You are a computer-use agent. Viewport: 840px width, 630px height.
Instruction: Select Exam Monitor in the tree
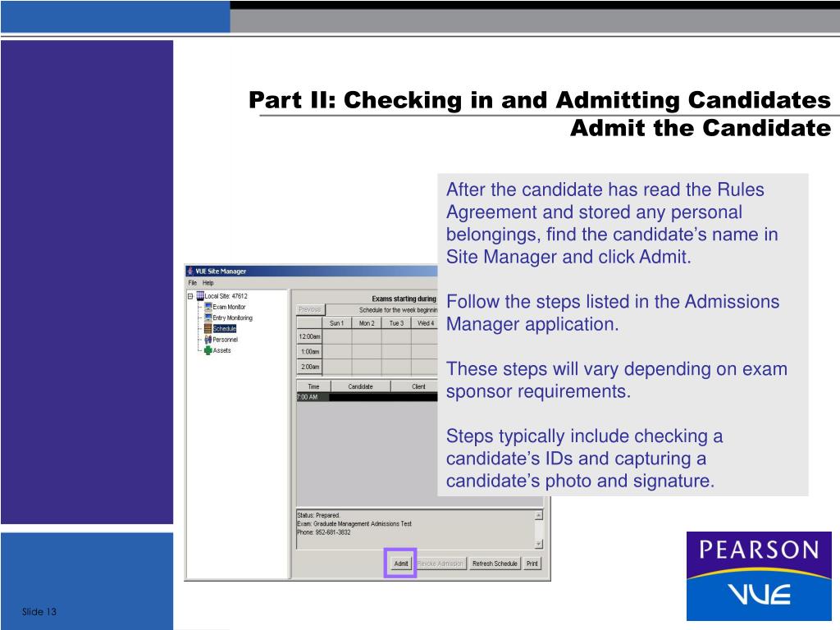tap(229, 307)
